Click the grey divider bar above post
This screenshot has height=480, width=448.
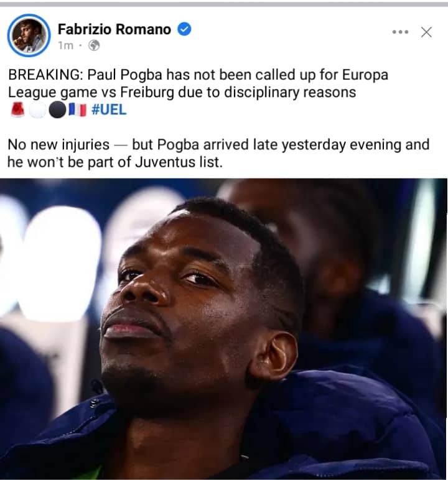coord(224,4)
